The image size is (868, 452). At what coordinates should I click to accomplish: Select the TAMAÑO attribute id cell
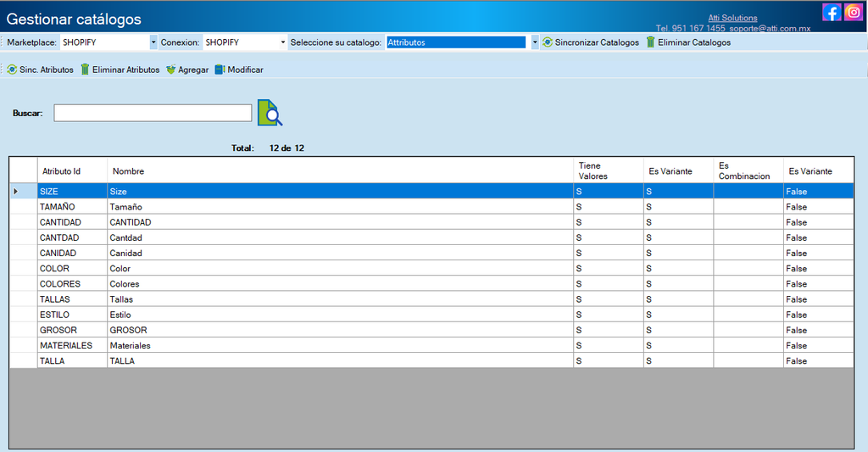click(x=72, y=207)
